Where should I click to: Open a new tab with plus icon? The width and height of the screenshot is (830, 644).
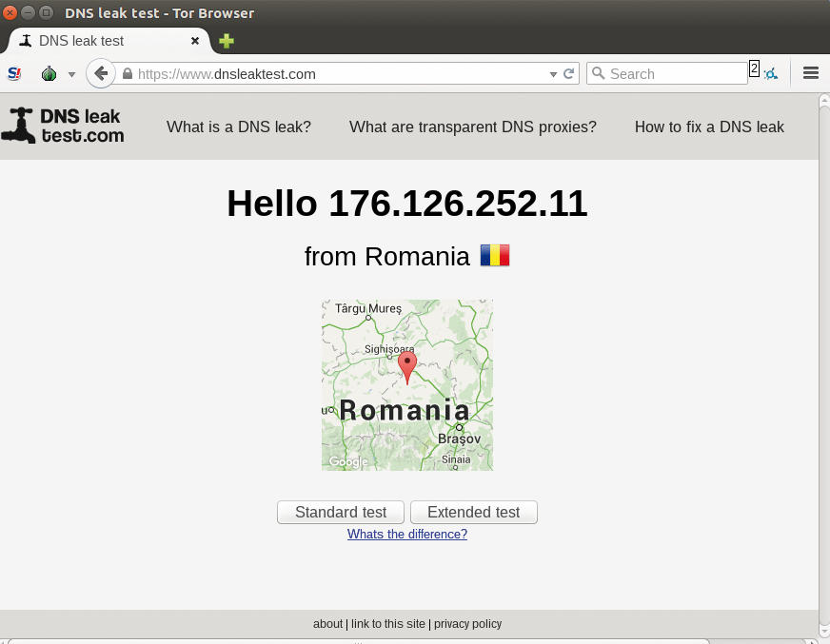[226, 41]
